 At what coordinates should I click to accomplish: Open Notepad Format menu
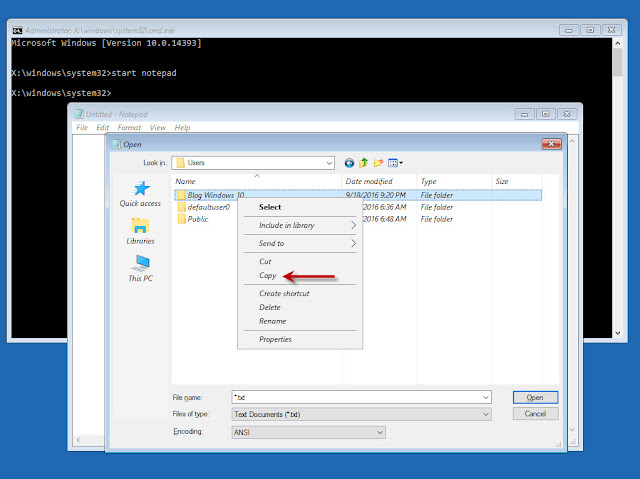[129, 128]
